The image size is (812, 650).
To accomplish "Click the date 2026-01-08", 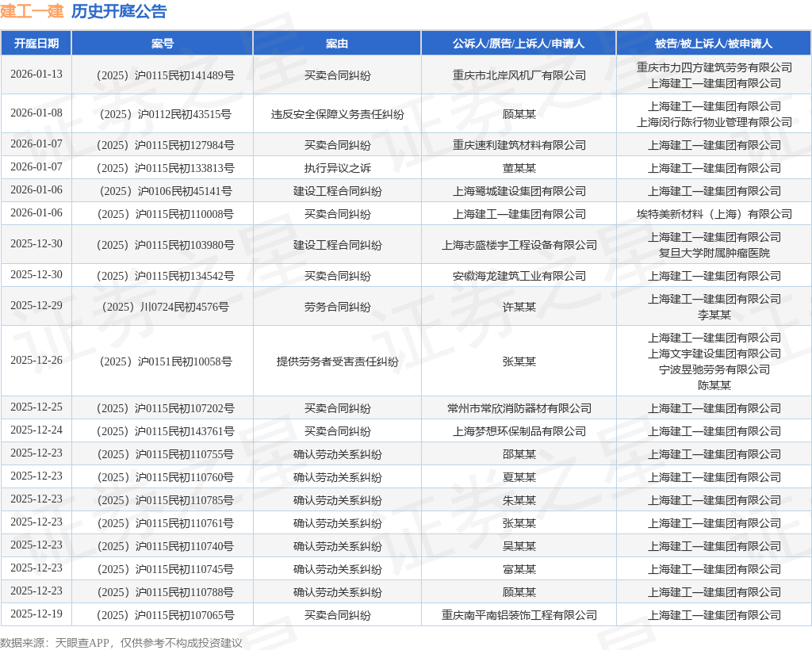I will click(x=36, y=113).
